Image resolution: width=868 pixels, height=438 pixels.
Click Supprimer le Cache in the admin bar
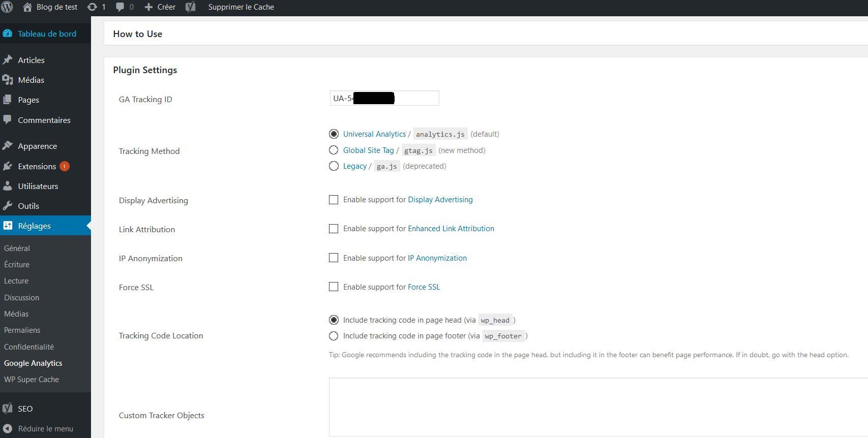pyautogui.click(x=241, y=7)
